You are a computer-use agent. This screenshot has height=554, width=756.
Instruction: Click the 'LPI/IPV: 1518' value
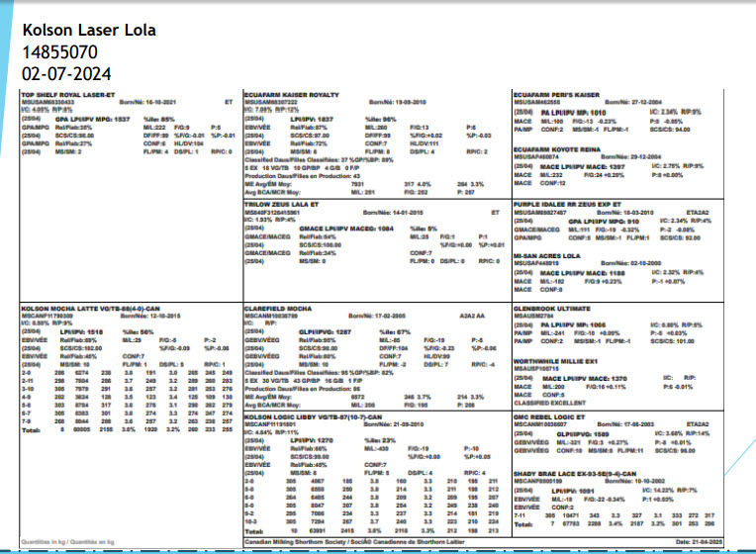coord(81,332)
